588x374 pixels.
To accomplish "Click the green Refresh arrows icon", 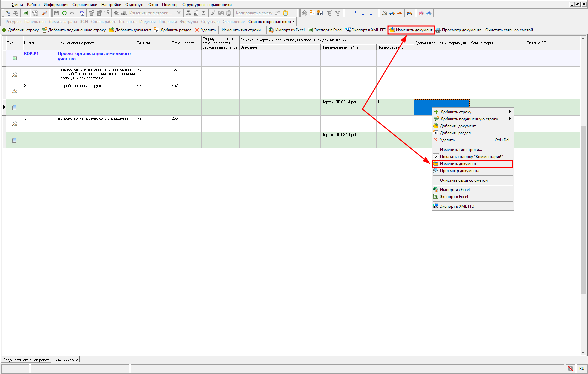I will [x=64, y=13].
